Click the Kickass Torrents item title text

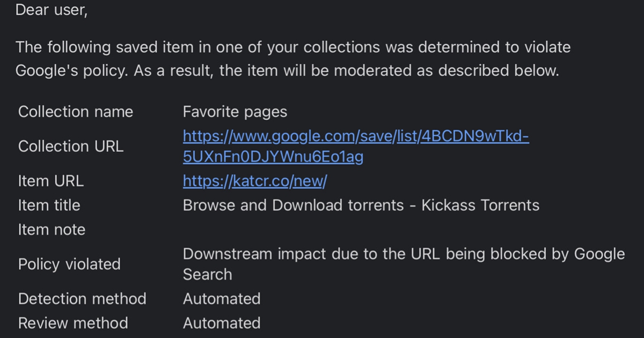click(361, 205)
